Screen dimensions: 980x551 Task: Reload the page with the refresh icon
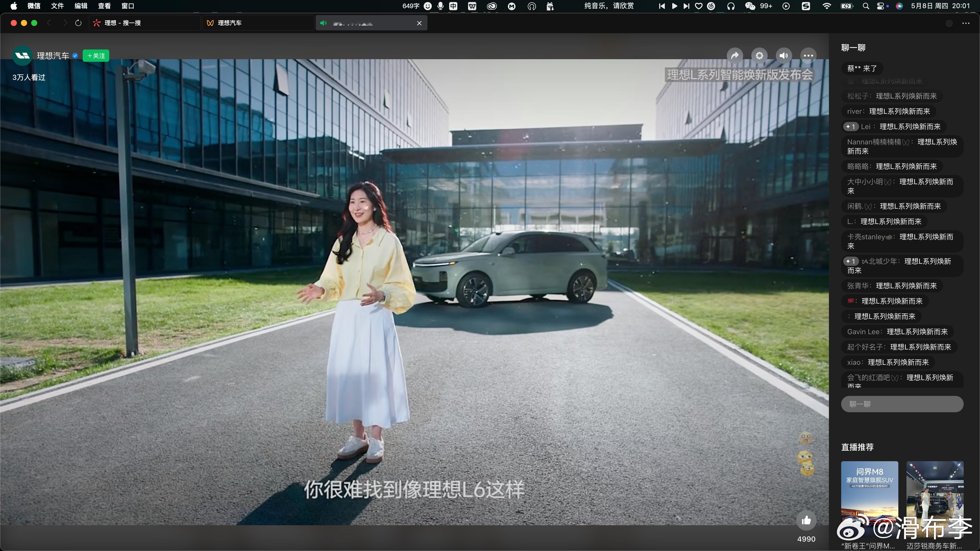[x=78, y=23]
